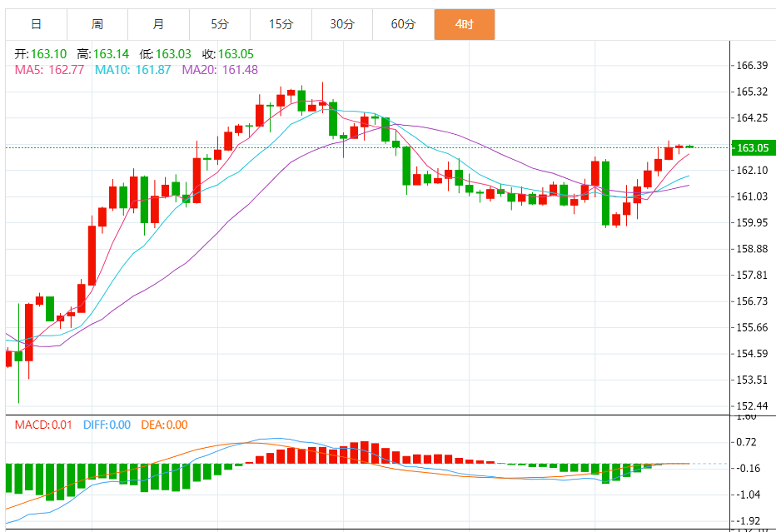Click the DIFF:0.00 indicator label

tap(107, 425)
